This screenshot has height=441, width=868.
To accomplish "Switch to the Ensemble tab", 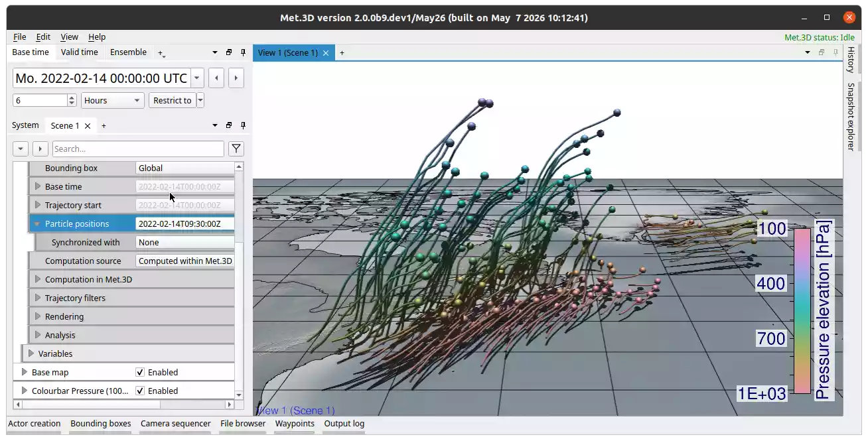I will 128,52.
